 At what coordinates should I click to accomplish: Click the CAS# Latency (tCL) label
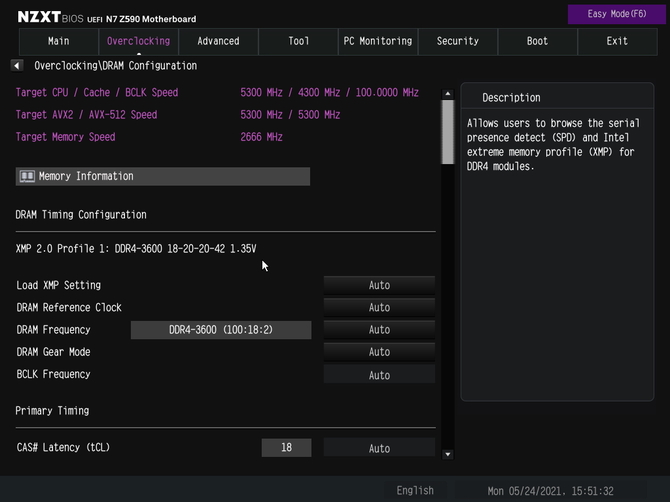(63, 448)
